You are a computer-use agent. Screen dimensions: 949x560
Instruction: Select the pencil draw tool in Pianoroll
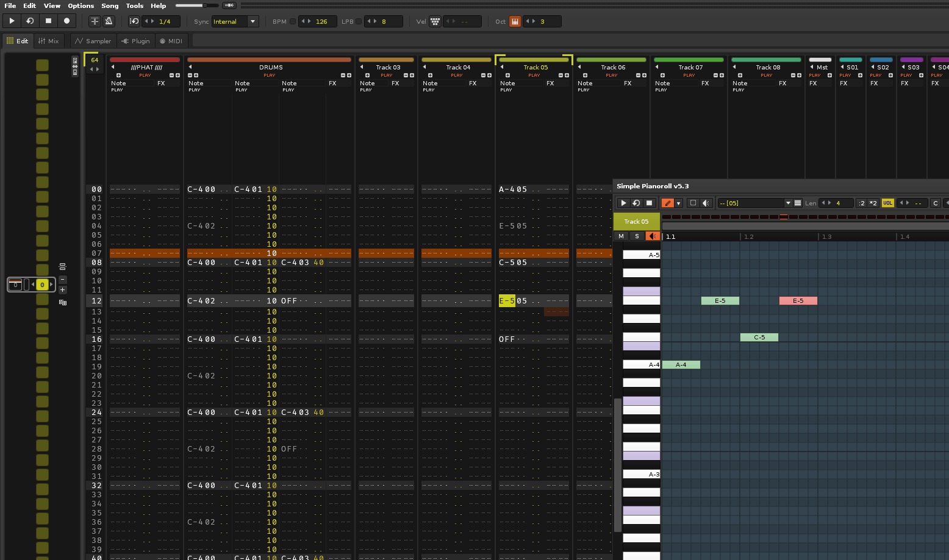(668, 203)
